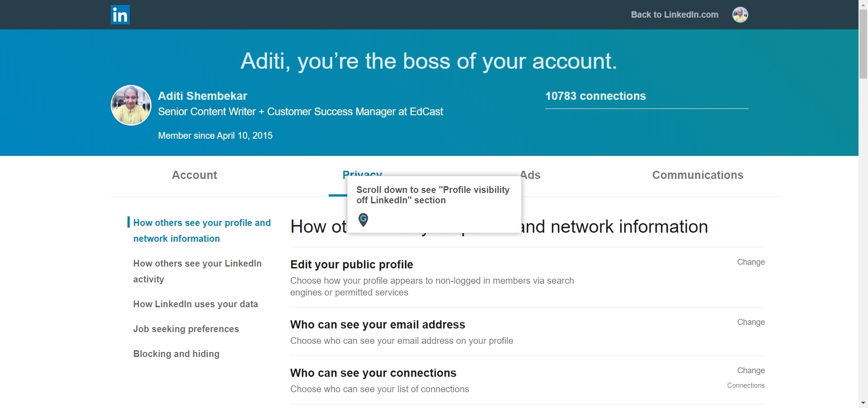Click the scrollbar down arrow
868x408 pixels.
(x=863, y=403)
